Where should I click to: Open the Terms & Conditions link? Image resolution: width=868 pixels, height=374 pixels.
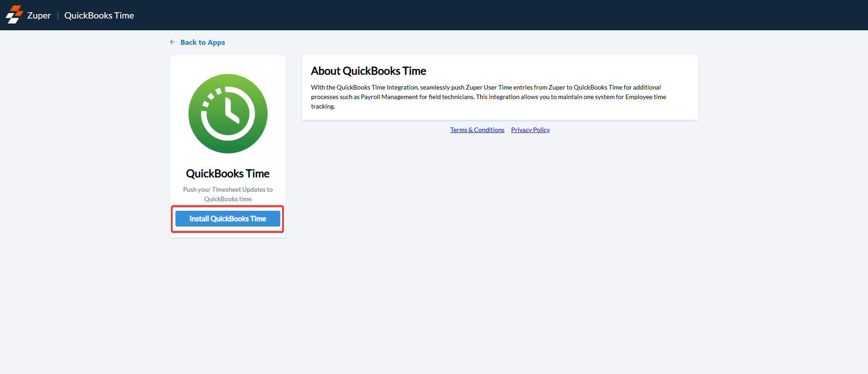477,130
